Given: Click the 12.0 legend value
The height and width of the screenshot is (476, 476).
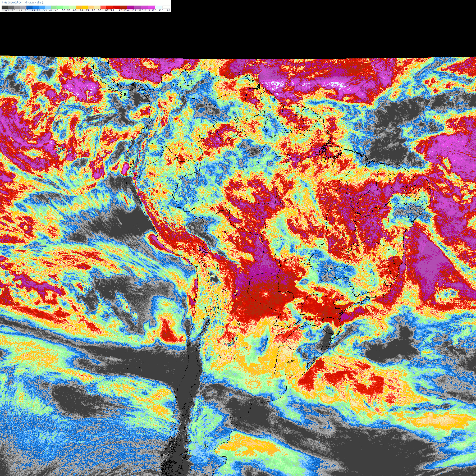Looking at the screenshot, I should 154,10.
